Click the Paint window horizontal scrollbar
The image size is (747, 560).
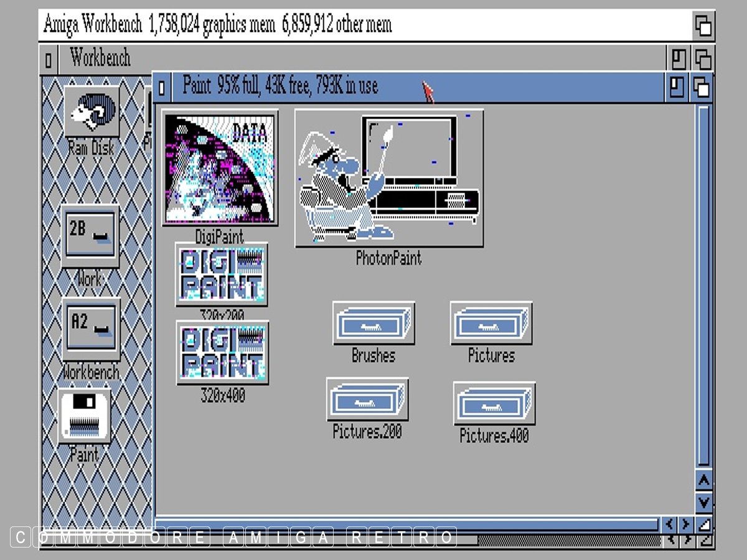405,524
